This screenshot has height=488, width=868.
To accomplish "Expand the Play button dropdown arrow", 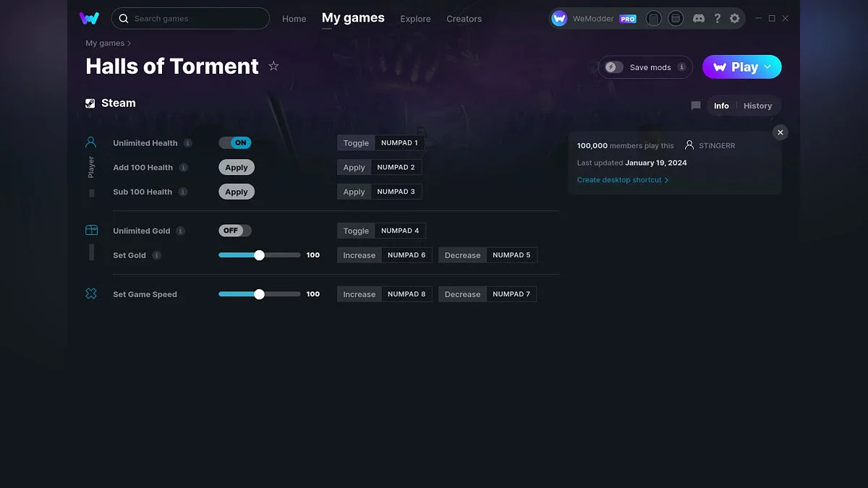I will point(767,67).
